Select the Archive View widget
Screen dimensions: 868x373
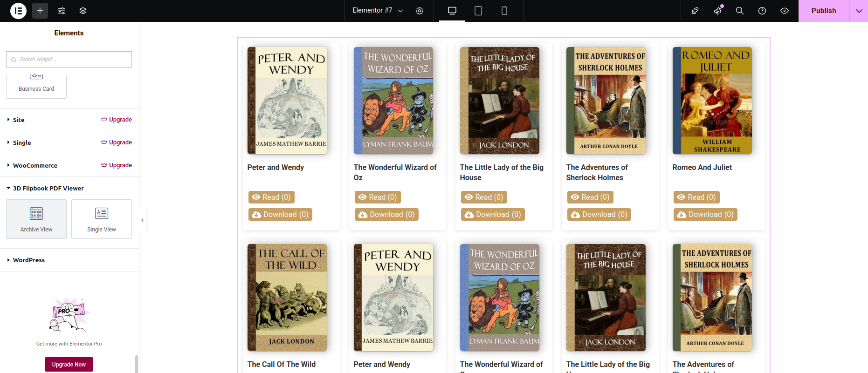pos(36,219)
